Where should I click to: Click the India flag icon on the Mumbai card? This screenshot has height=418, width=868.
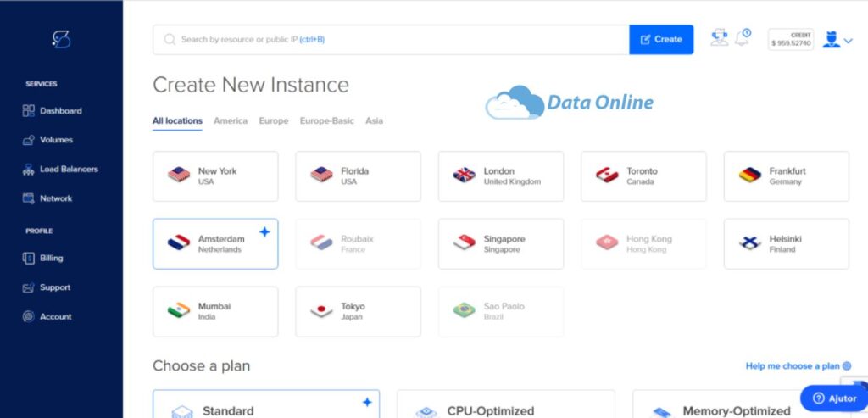179,310
